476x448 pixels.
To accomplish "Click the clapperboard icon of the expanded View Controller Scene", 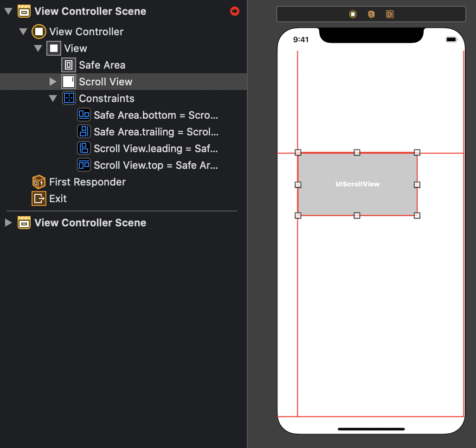I will click(24, 11).
